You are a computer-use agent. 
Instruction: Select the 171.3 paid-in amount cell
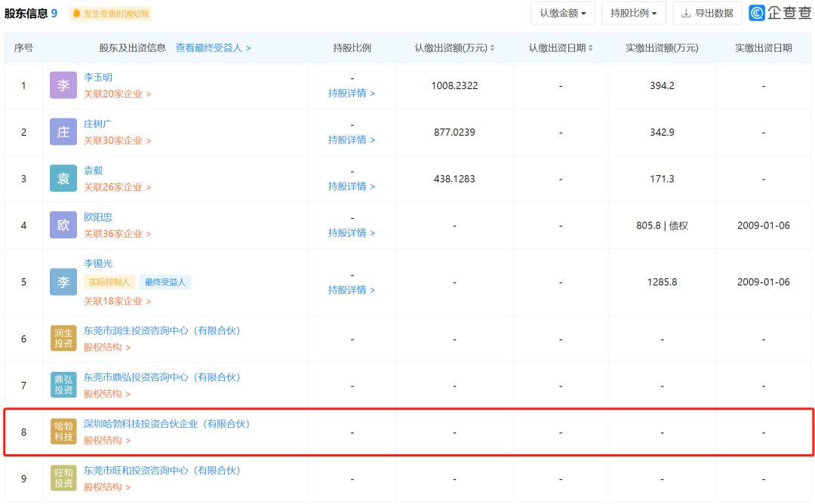[x=662, y=179]
